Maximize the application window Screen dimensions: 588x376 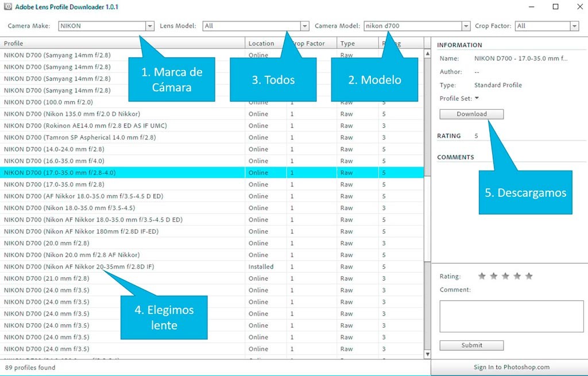[x=555, y=7]
